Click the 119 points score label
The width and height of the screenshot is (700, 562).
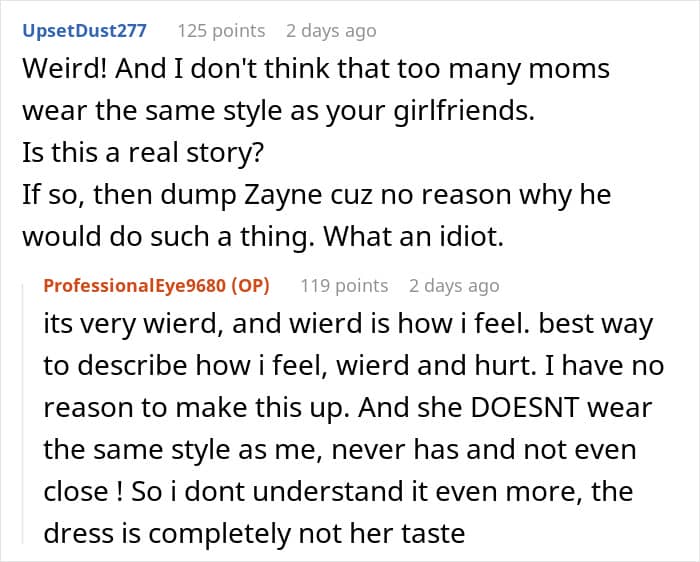(344, 286)
